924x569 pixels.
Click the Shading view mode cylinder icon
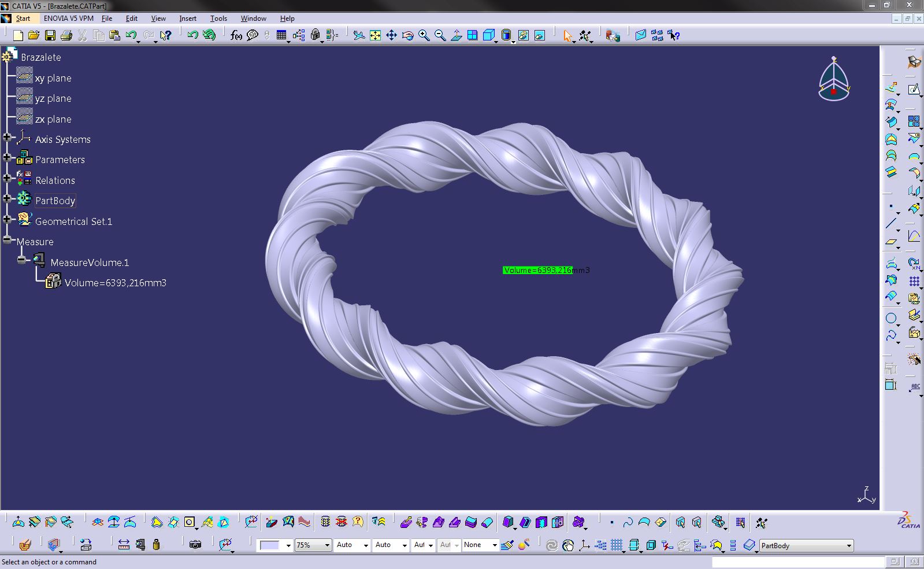click(x=506, y=36)
